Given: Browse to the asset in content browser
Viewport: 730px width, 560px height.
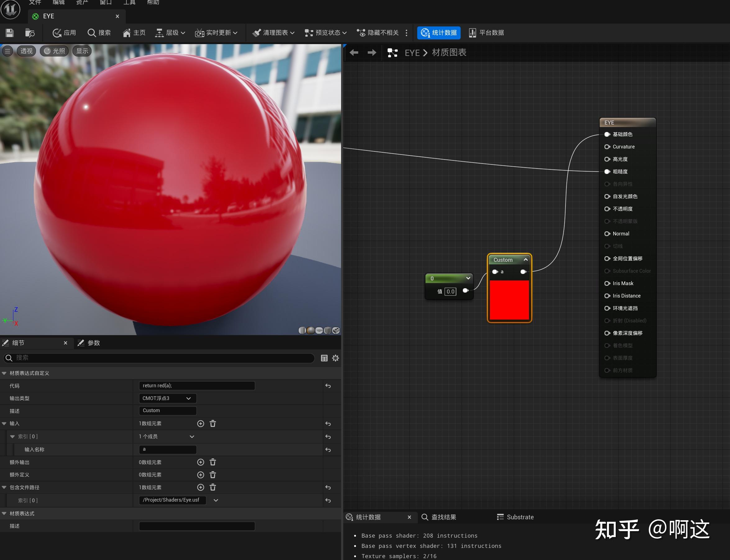Looking at the screenshot, I should pyautogui.click(x=30, y=33).
